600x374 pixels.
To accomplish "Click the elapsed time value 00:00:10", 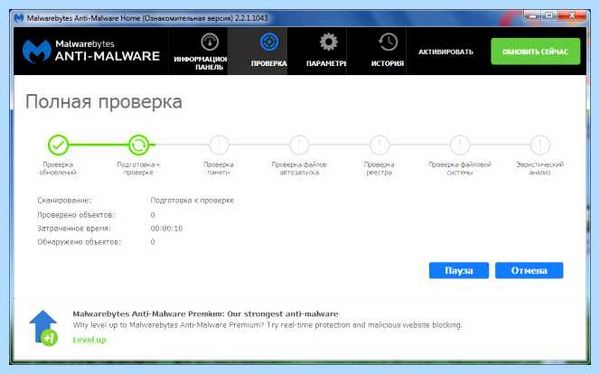I will tap(166, 228).
